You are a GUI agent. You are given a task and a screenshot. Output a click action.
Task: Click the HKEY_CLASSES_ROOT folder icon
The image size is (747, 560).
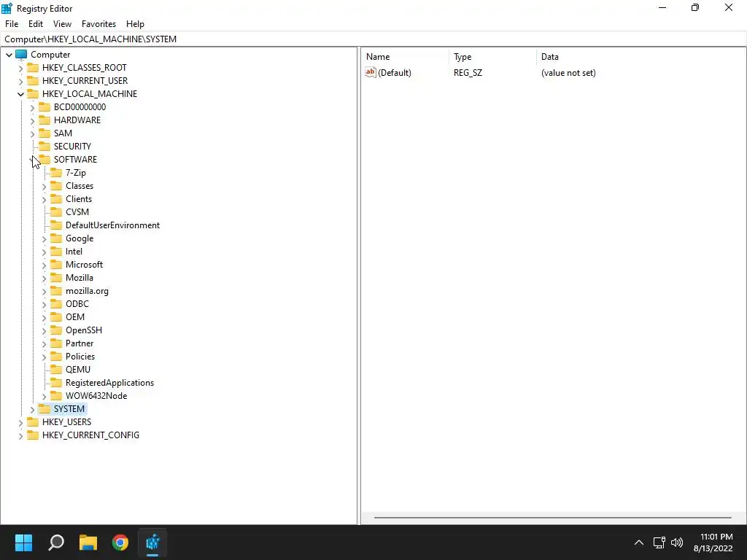click(33, 68)
